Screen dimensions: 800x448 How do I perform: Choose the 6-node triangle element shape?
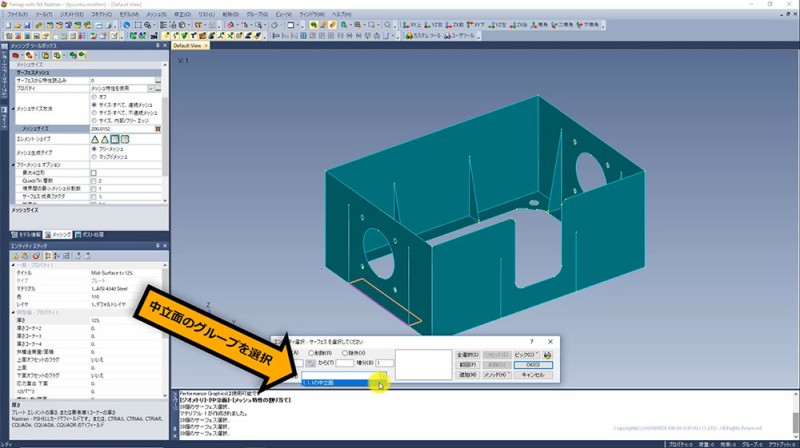pyautogui.click(x=105, y=139)
